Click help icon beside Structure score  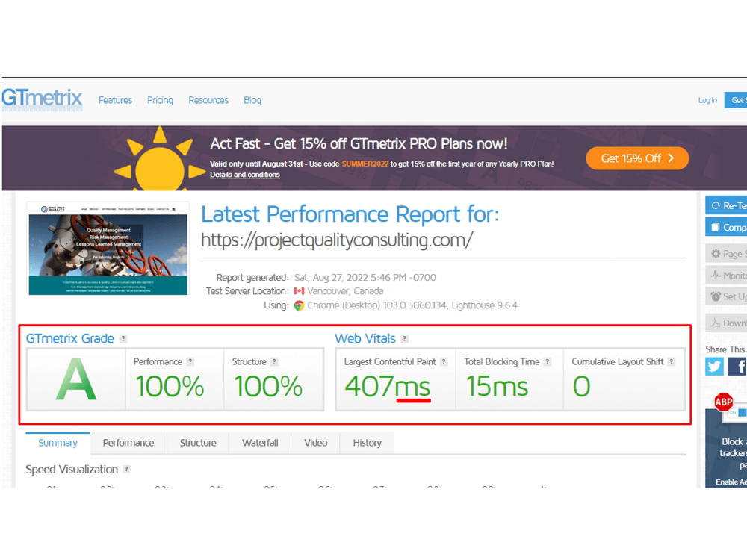(274, 361)
